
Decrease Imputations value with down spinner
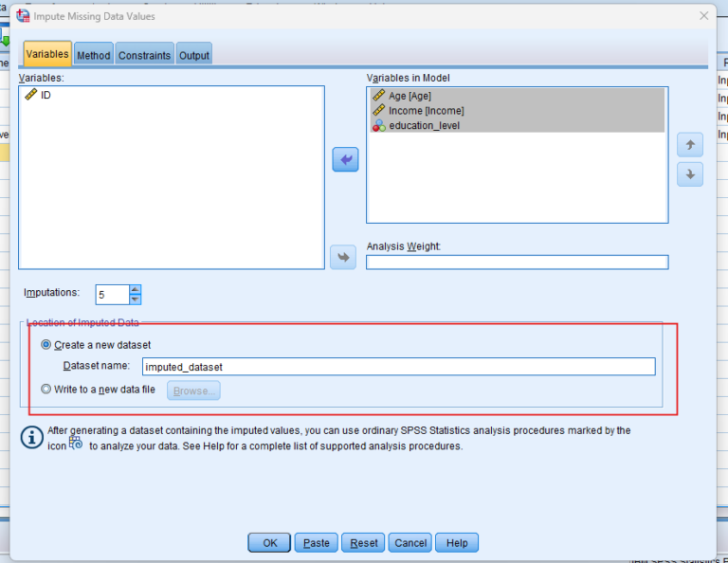(x=135, y=300)
